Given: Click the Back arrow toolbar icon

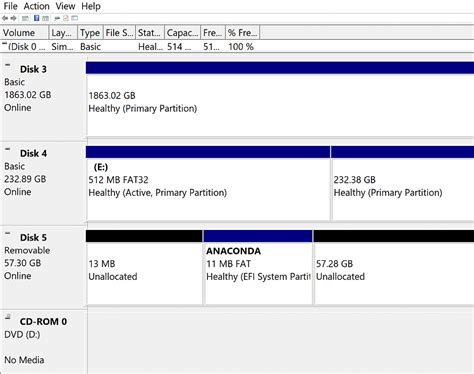Looking at the screenshot, I should coord(5,18).
